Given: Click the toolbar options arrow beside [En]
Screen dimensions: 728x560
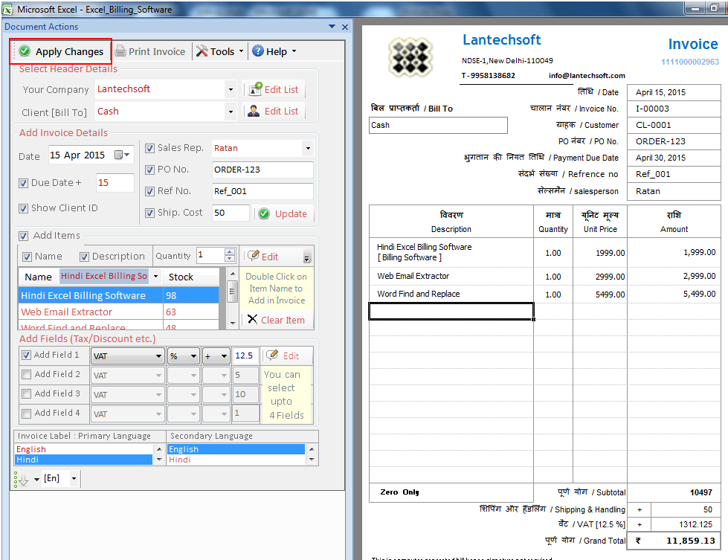Looking at the screenshot, I should (x=36, y=479).
